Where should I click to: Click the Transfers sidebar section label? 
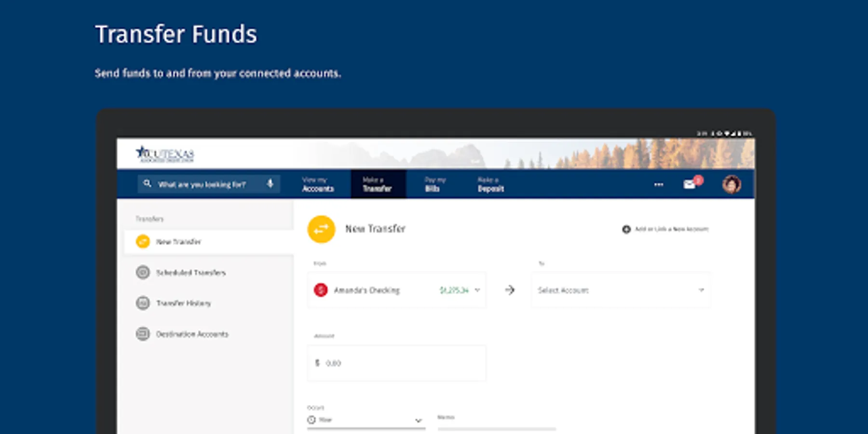149,219
